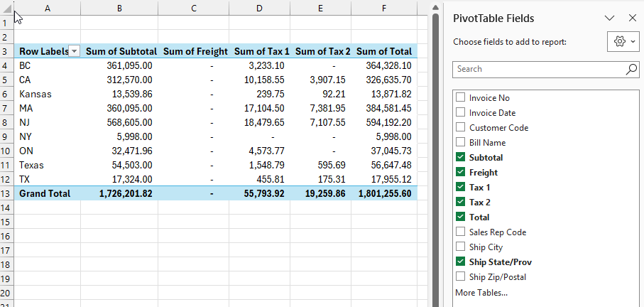Select grand total cell 55,793.92
The image size is (644, 307).
click(260, 193)
